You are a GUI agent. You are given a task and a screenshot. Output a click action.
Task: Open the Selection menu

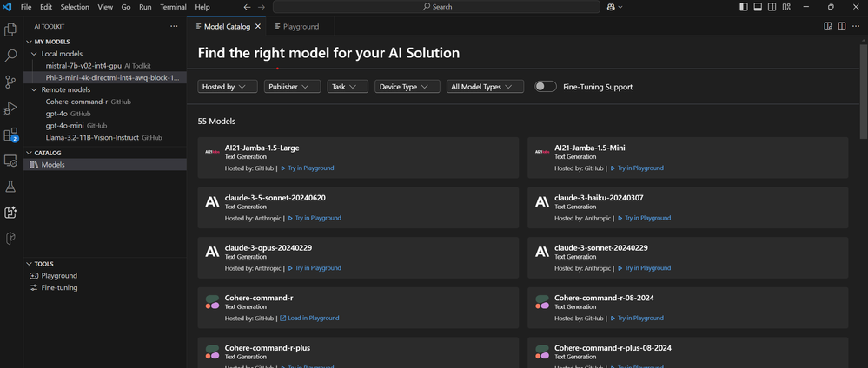pos(75,7)
